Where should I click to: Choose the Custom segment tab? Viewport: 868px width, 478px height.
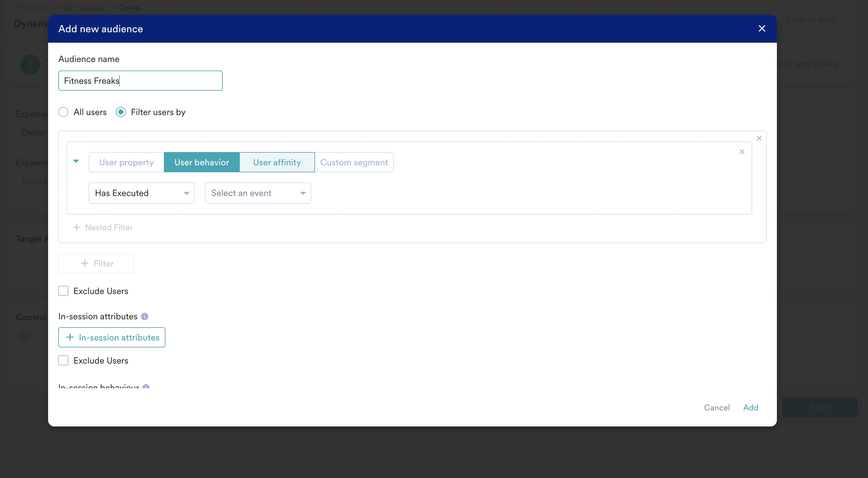(x=354, y=162)
